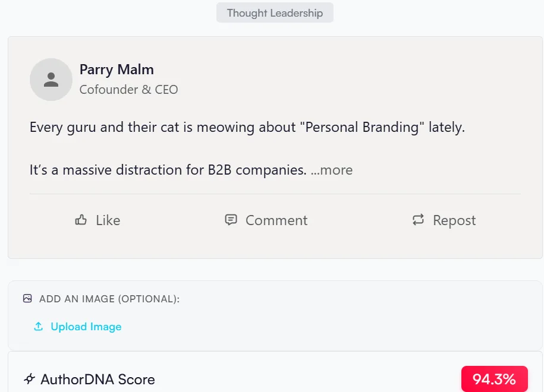Open Parry Malm's profile name

[x=117, y=69]
